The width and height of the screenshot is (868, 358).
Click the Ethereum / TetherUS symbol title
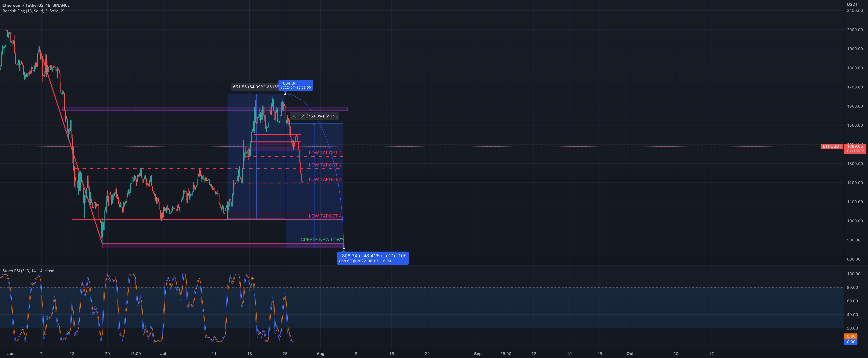click(x=36, y=5)
